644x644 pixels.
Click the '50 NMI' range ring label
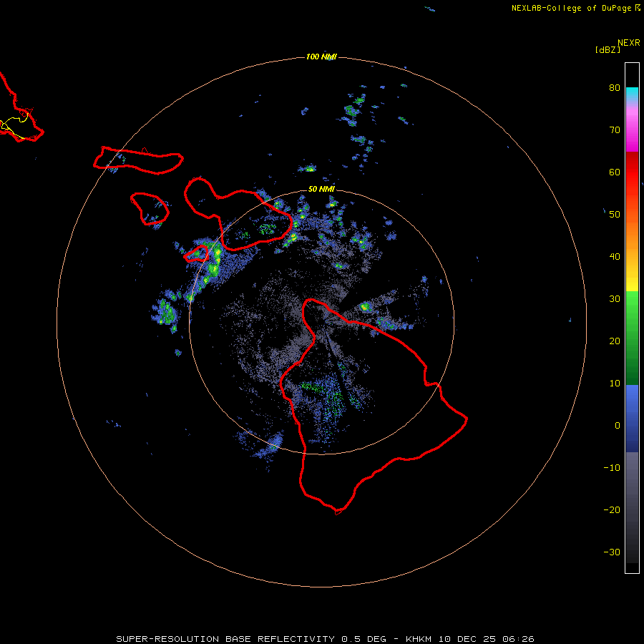click(x=321, y=189)
